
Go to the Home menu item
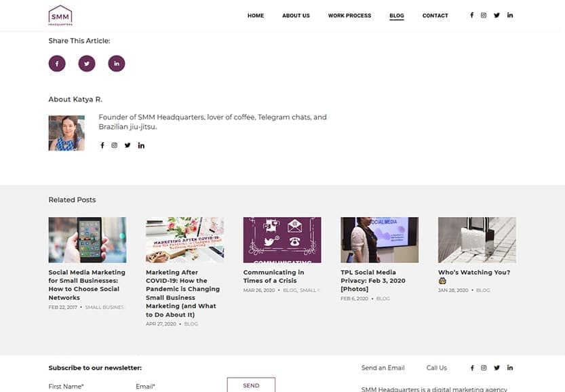tap(256, 16)
